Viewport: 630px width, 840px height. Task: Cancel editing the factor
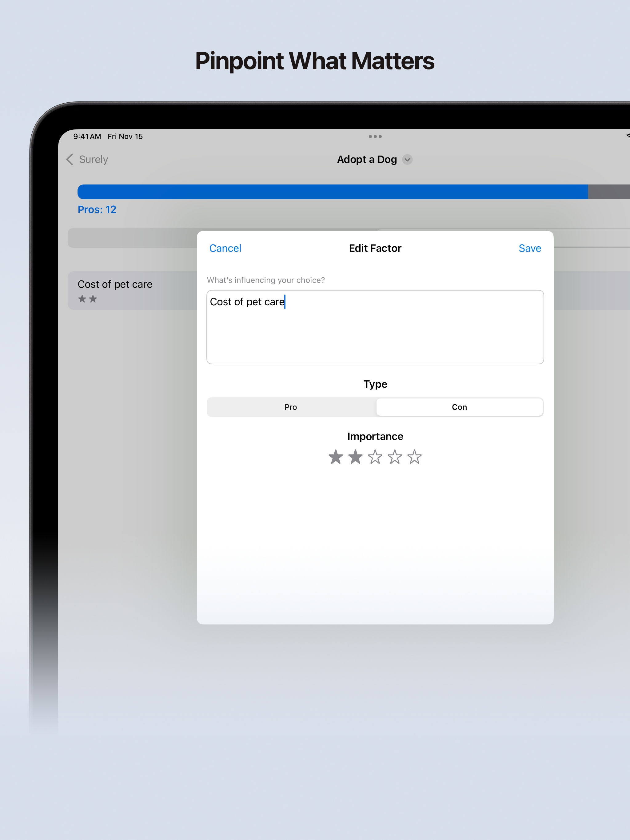coord(225,248)
